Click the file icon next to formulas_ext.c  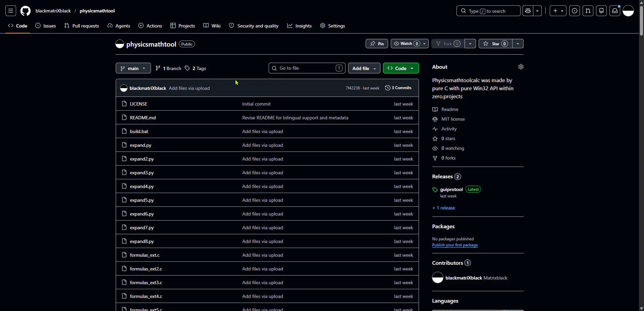pyautogui.click(x=124, y=255)
